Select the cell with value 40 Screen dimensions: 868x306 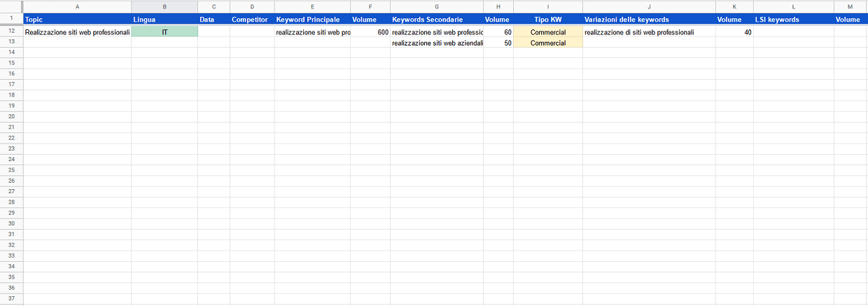coord(734,32)
